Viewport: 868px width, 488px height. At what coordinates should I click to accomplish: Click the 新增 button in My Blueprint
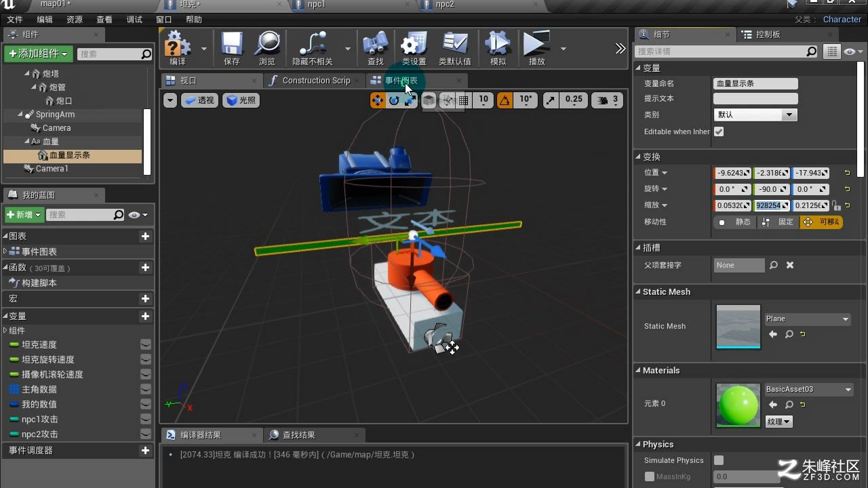pos(24,215)
